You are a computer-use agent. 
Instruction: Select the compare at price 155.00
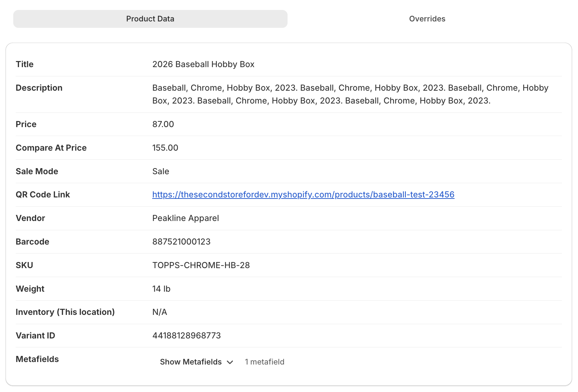click(165, 148)
